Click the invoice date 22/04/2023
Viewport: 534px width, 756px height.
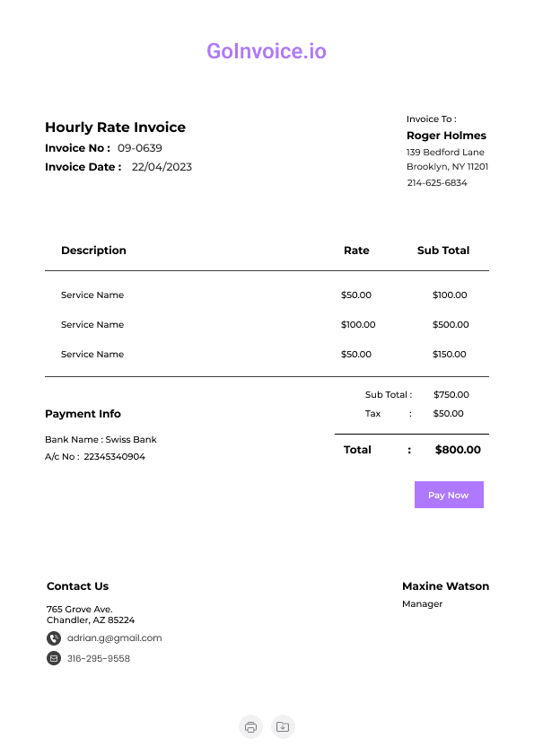tap(162, 167)
